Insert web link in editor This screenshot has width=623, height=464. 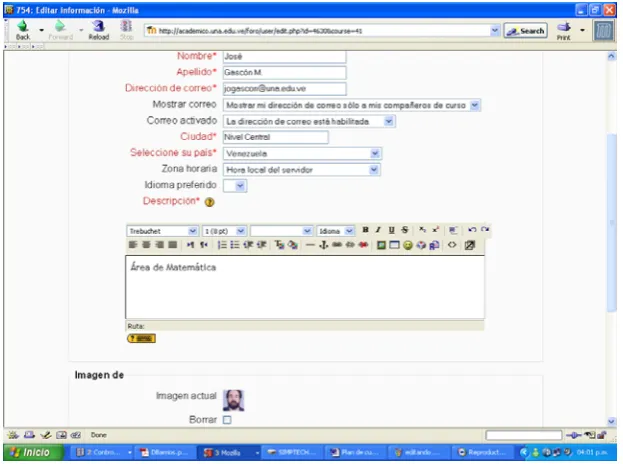pyautogui.click(x=337, y=245)
